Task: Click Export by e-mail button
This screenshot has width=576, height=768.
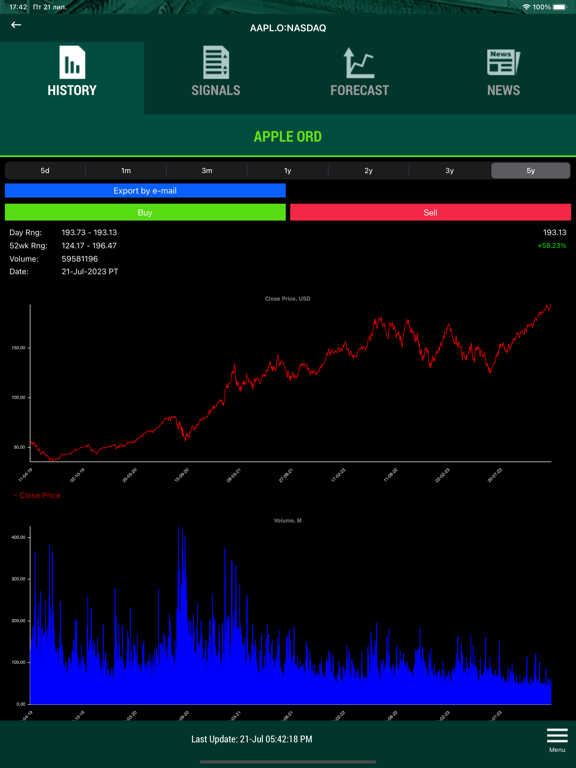Action: pos(145,191)
